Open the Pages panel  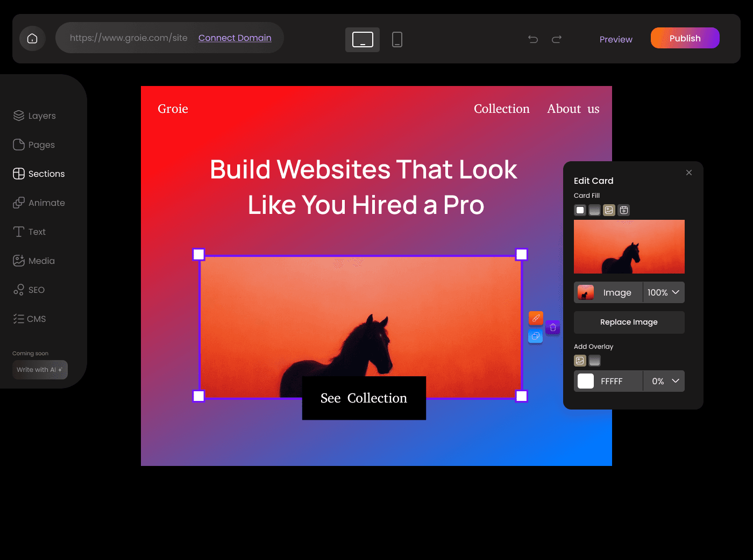[33, 145]
